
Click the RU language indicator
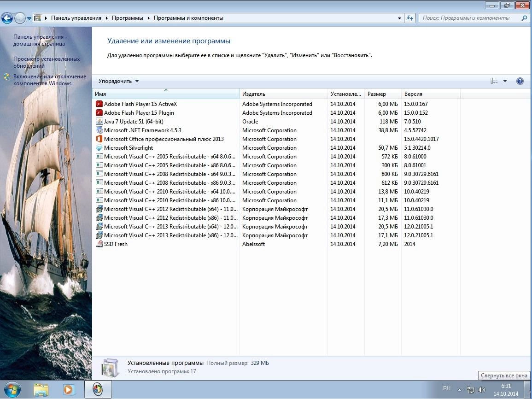[446, 388]
